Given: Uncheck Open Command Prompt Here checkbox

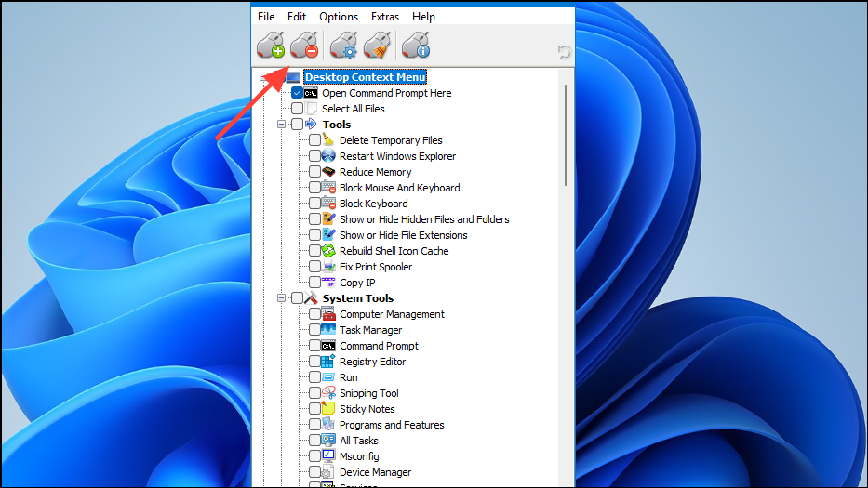Looking at the screenshot, I should coord(298,93).
